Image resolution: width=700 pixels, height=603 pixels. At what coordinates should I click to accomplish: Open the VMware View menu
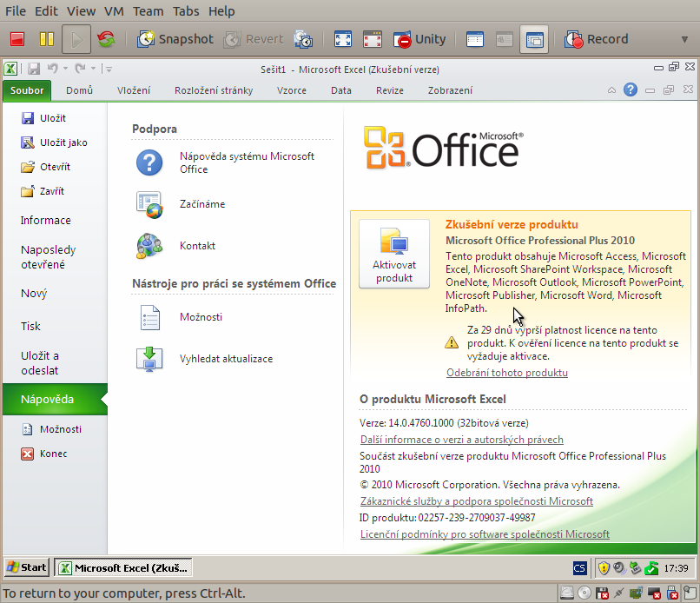82,11
